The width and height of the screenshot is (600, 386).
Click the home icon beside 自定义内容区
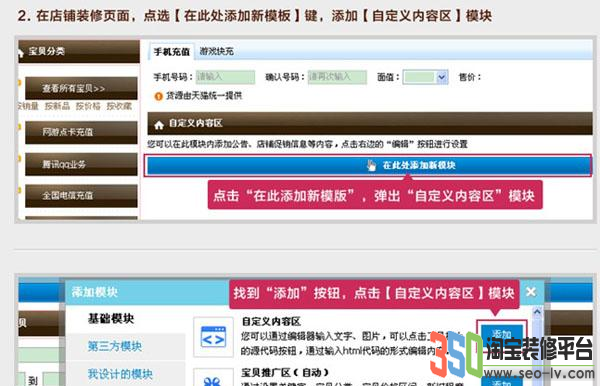point(159,125)
